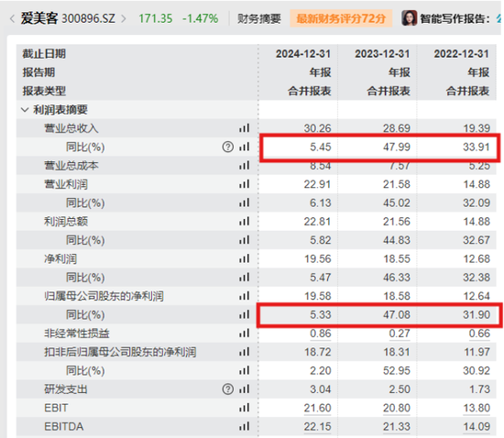504x438 pixels.
Task: Collapse the 利润表摘要 section
Action: pos(25,110)
